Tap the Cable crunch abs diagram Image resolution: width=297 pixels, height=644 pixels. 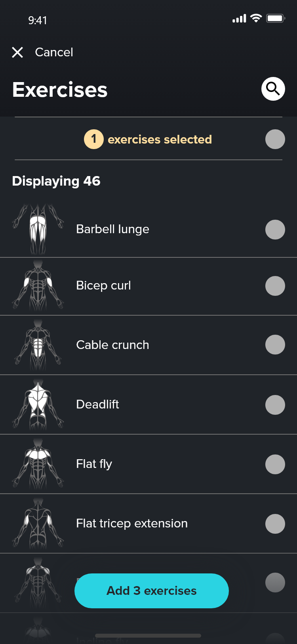pos(38,345)
